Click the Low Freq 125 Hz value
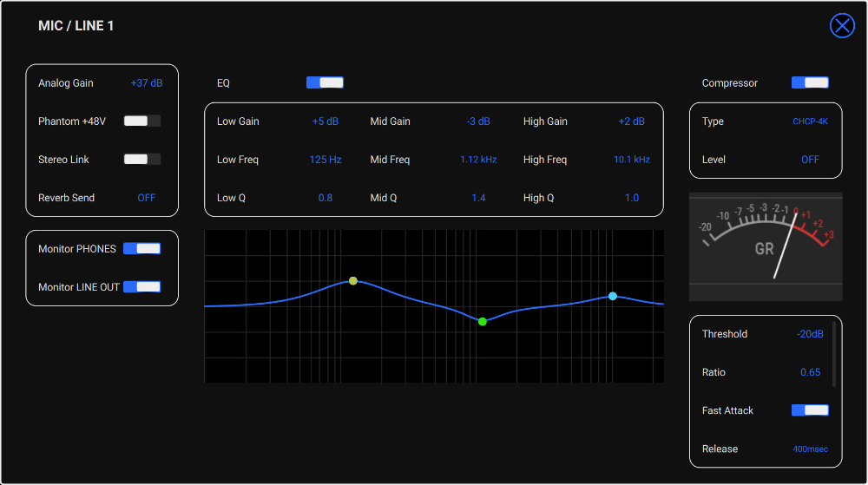868x485 pixels. [325, 160]
